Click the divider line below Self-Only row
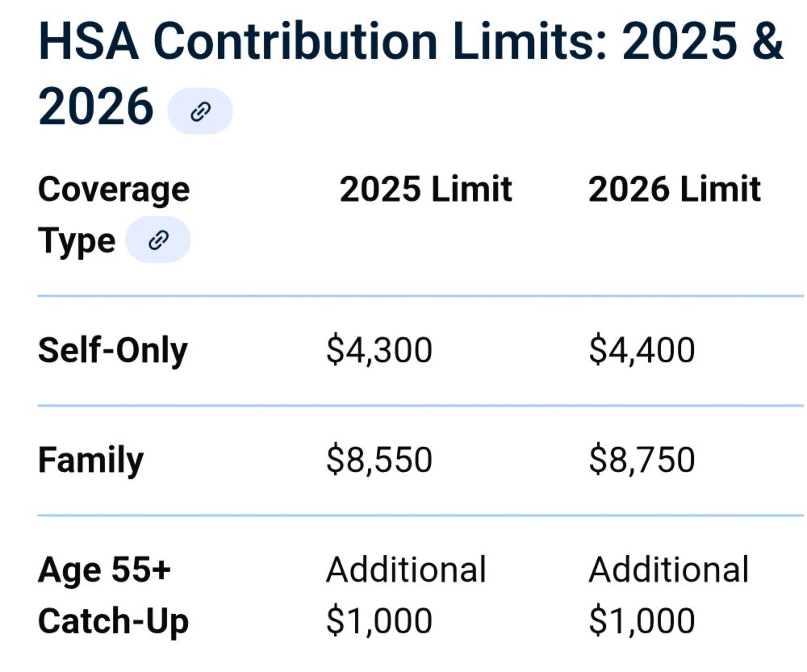807x672 pixels. coord(420,406)
